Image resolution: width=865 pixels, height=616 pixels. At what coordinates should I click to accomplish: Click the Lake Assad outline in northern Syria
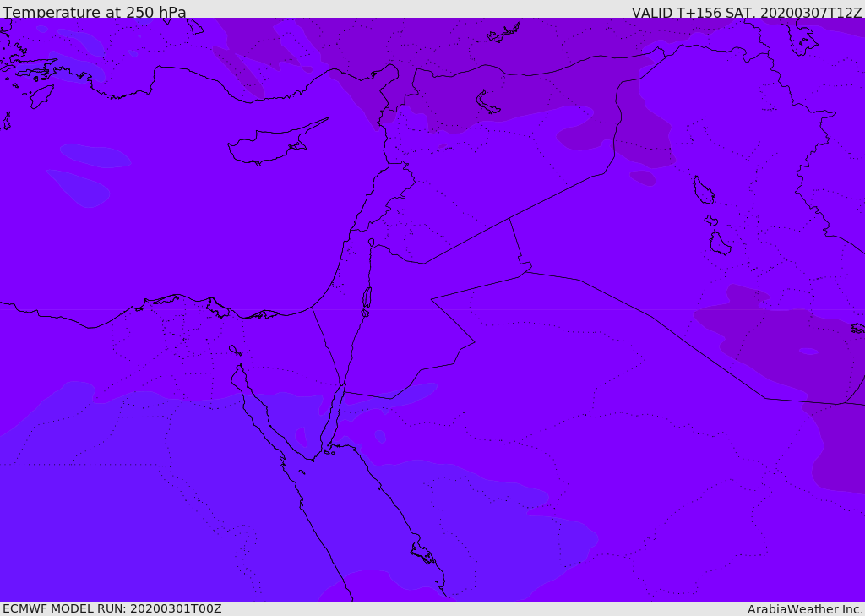487,102
